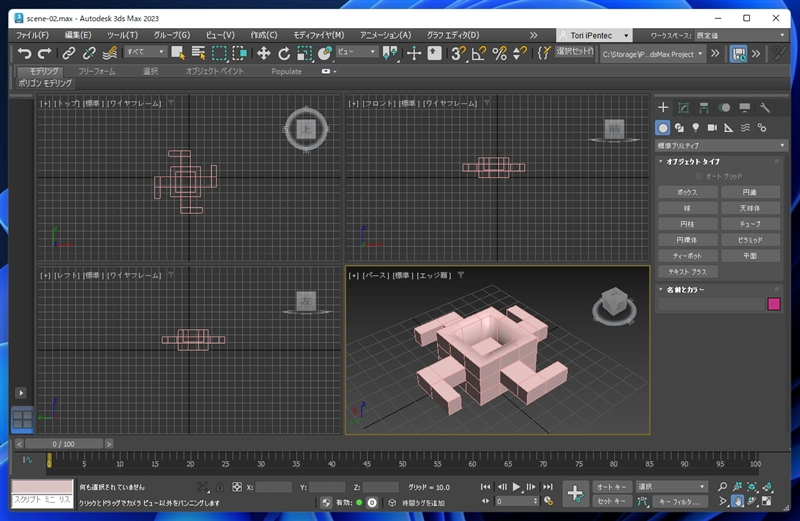This screenshot has height=521, width=800.
Task: Click the Select and Manipulate icon
Action: [x=414, y=53]
